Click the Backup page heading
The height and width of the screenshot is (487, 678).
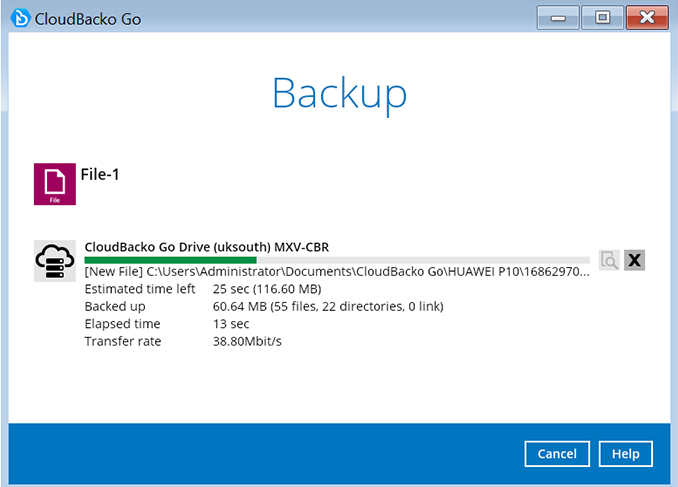point(339,94)
